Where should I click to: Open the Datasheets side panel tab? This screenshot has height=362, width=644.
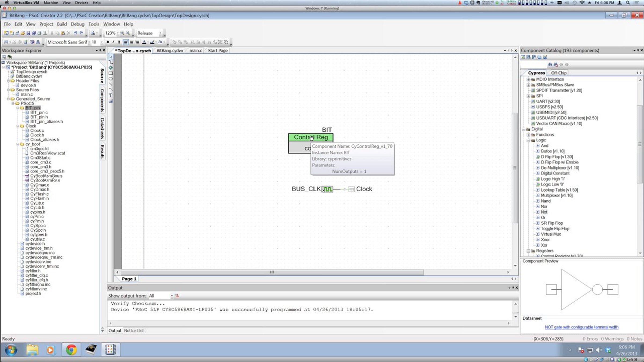click(102, 128)
